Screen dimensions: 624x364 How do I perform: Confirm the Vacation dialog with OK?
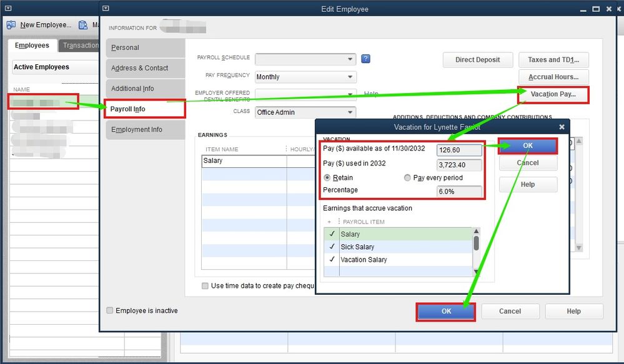click(528, 145)
